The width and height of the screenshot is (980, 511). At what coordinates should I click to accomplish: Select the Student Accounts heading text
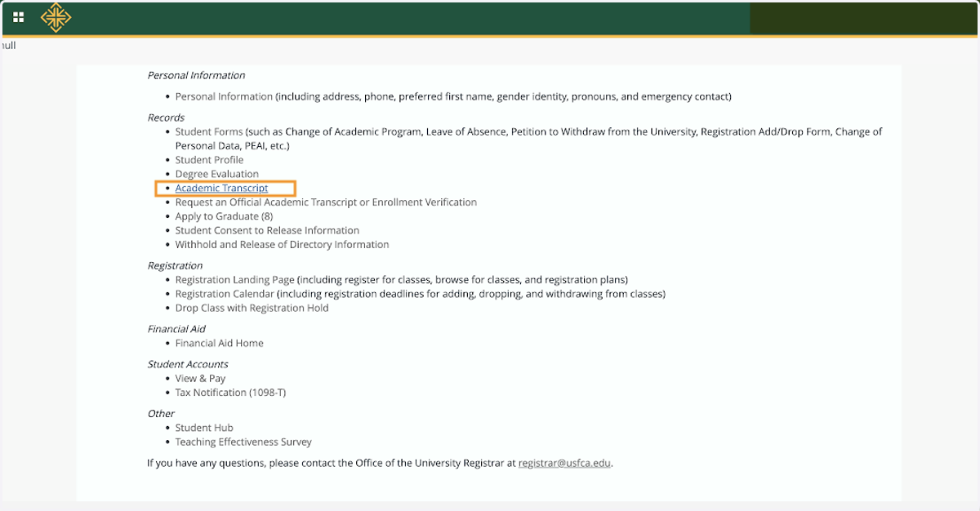(x=188, y=364)
